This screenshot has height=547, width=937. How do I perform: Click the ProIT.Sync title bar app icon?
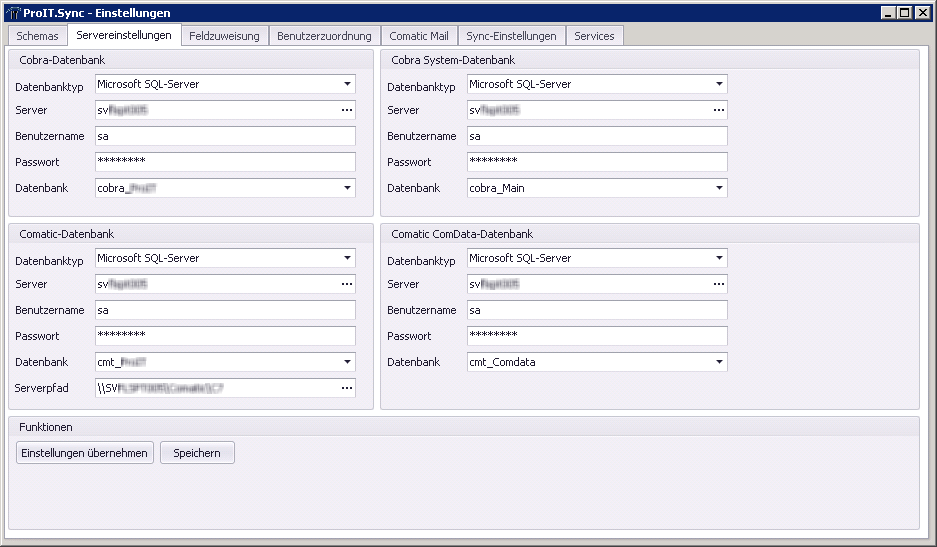tap(13, 13)
